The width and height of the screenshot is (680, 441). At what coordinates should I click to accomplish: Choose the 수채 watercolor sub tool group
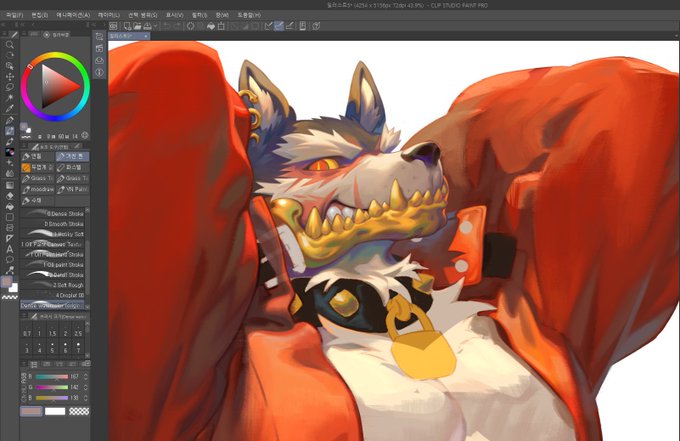38,201
